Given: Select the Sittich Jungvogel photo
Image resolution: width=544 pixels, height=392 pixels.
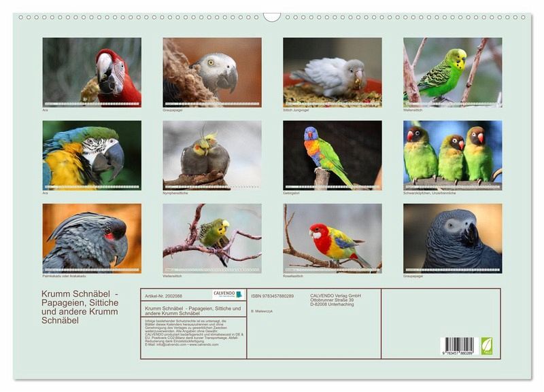Looking at the screenshot, I should 333,73.
